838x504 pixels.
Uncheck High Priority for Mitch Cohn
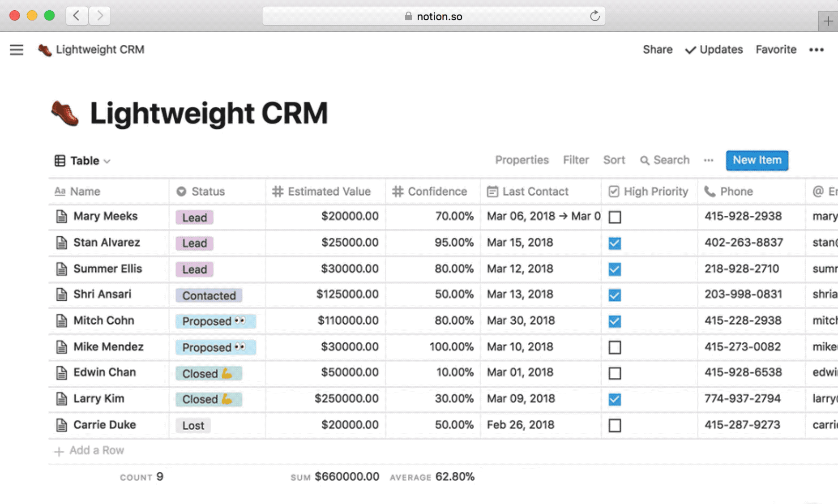[x=615, y=321]
